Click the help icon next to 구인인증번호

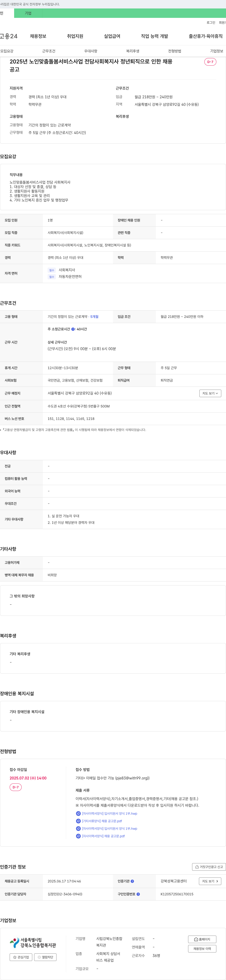[x=138, y=894]
